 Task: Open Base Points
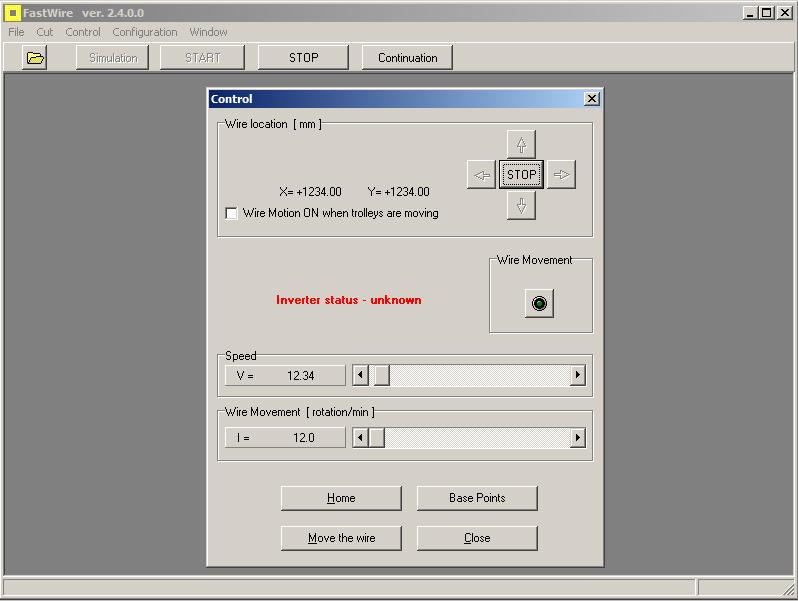477,498
